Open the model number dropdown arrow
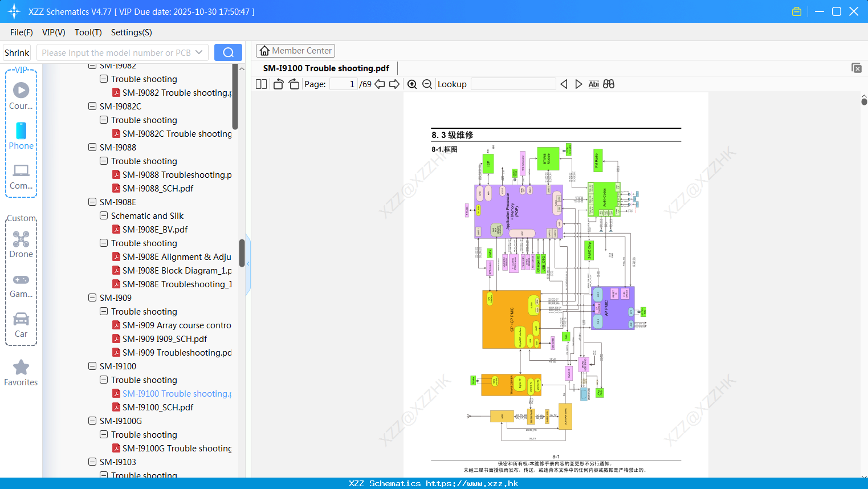This screenshot has height=489, width=868. (199, 52)
